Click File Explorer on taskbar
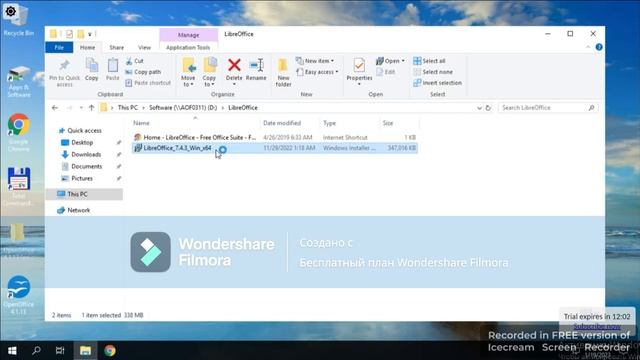 (x=85, y=351)
